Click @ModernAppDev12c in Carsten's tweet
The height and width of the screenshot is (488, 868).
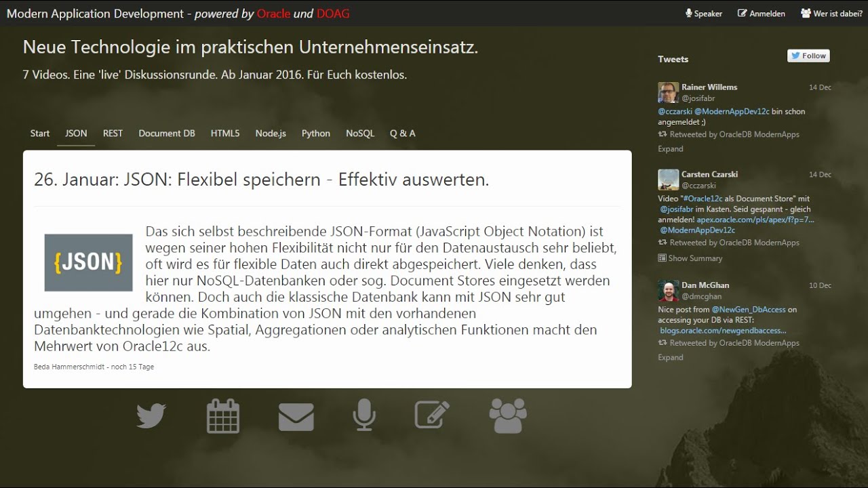pos(697,230)
